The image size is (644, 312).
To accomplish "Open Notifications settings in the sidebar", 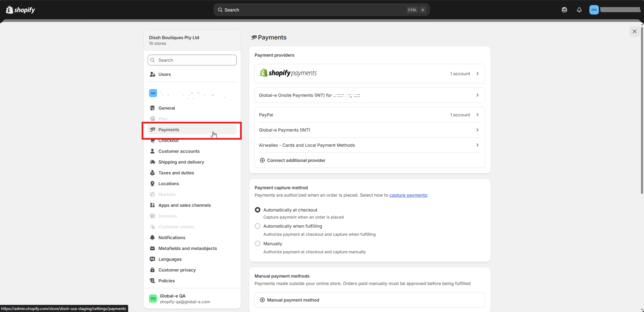I will [x=192, y=237].
